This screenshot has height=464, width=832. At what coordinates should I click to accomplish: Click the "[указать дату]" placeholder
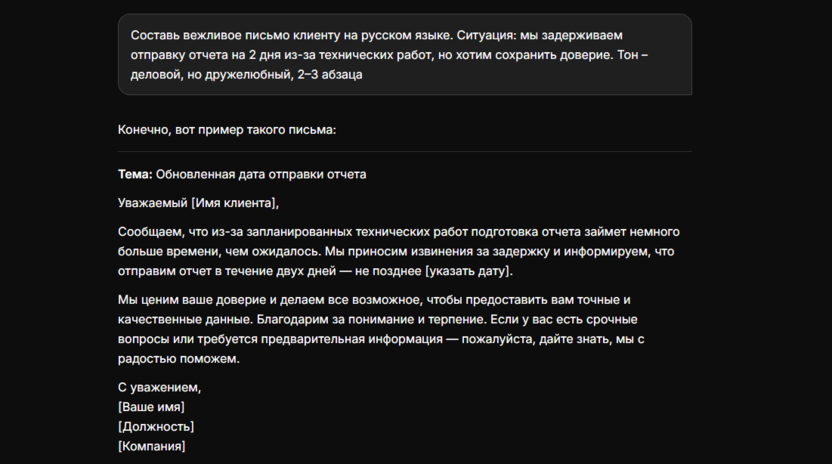tap(467, 271)
